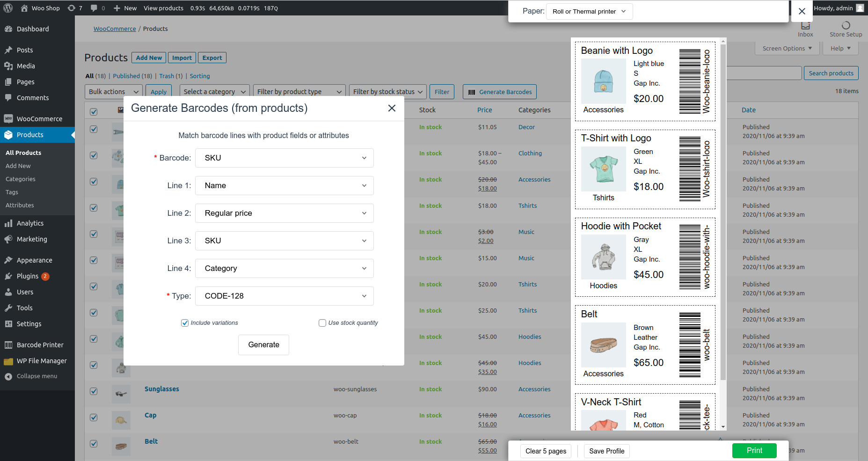Enable the Use stock quantity checkbox
868x461 pixels.
[322, 323]
